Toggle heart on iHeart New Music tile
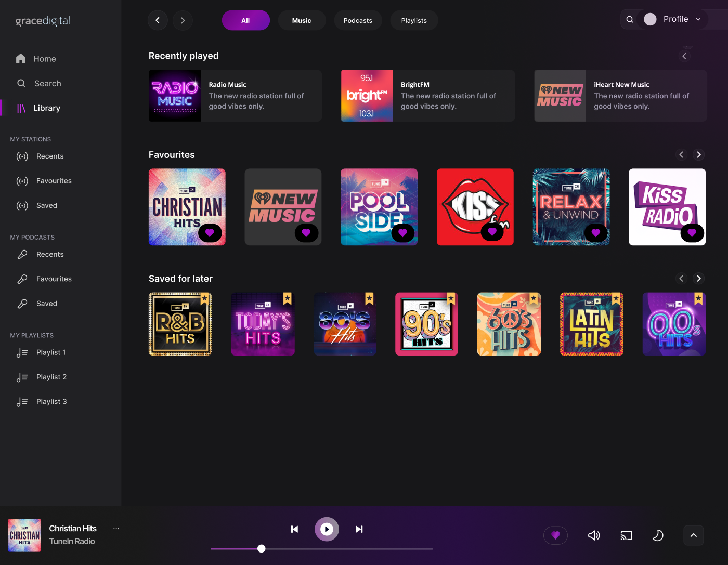The image size is (728, 565). coord(306,233)
